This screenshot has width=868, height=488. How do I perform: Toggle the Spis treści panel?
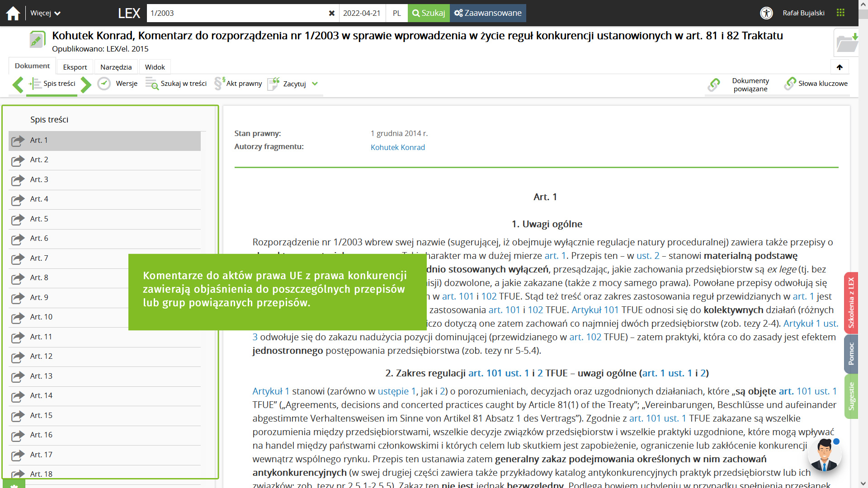(52, 84)
